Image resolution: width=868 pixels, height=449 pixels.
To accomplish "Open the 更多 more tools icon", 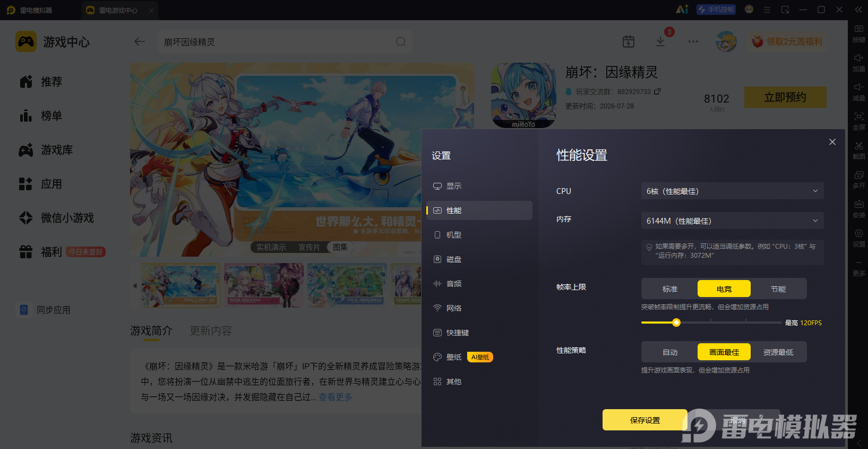I will click(x=858, y=262).
